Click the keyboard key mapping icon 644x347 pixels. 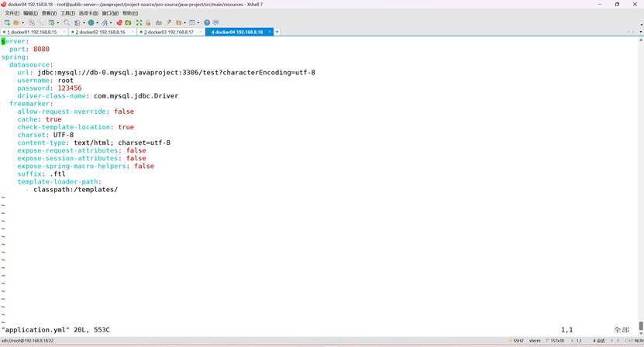click(x=159, y=22)
